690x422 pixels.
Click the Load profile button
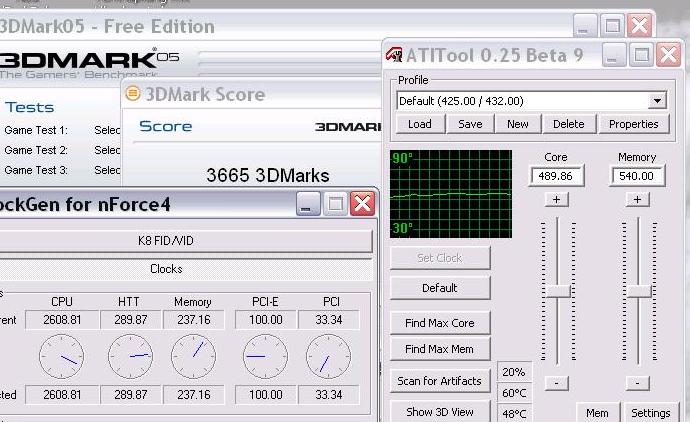420,124
